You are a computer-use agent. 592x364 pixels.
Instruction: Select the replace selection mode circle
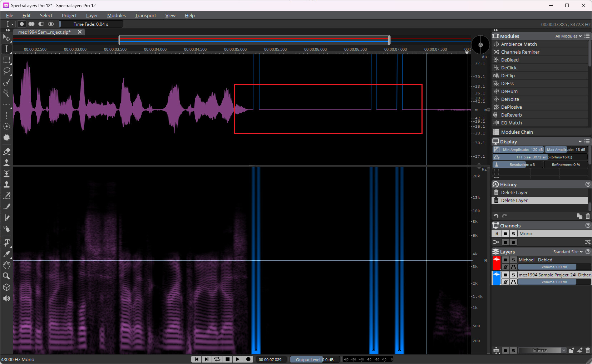point(22,24)
